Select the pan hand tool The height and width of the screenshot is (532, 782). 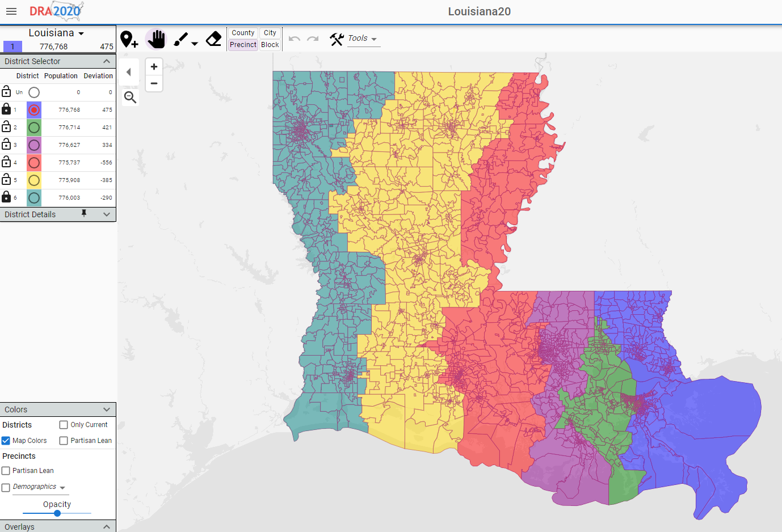pos(156,39)
